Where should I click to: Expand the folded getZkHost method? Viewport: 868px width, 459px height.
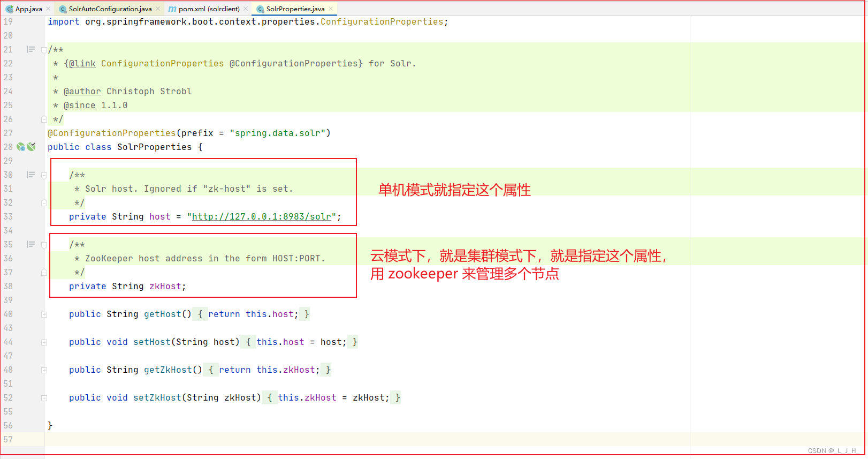pos(44,370)
